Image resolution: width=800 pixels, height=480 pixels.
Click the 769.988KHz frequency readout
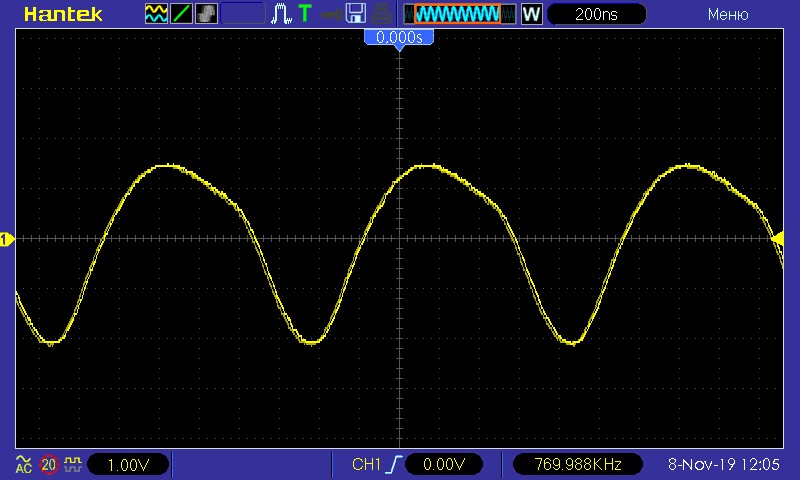pos(578,464)
